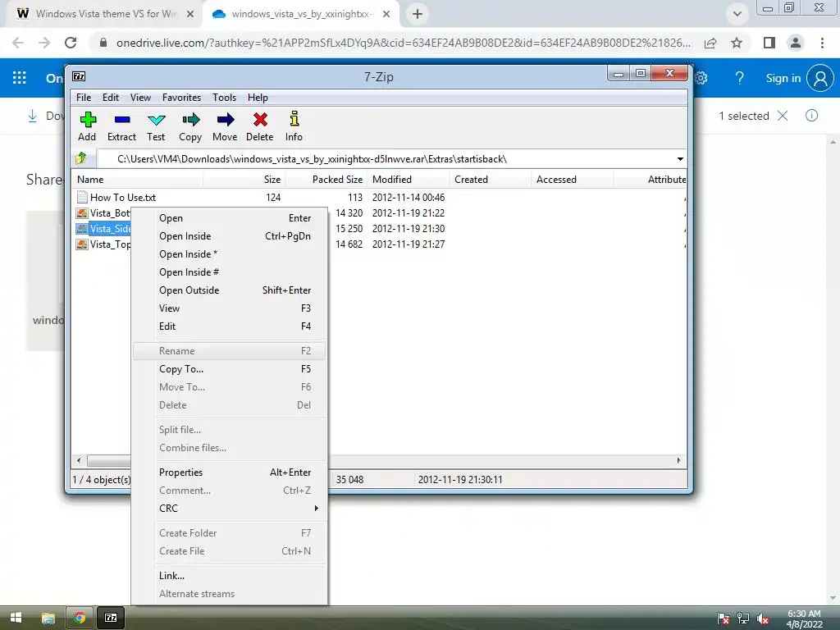Click the Add toolbar icon in 7-Zip

pos(87,120)
